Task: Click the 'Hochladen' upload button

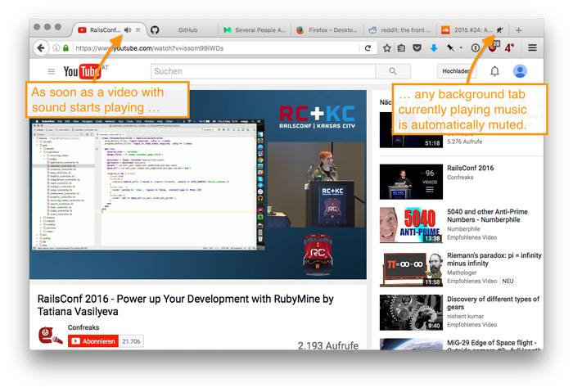Action: click(x=457, y=71)
